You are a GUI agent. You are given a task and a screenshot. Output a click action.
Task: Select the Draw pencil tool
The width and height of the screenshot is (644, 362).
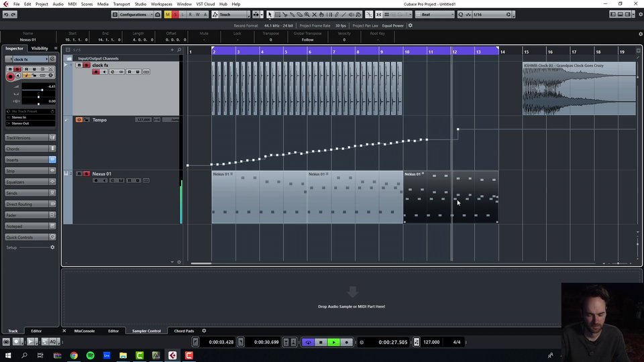(x=336, y=14)
